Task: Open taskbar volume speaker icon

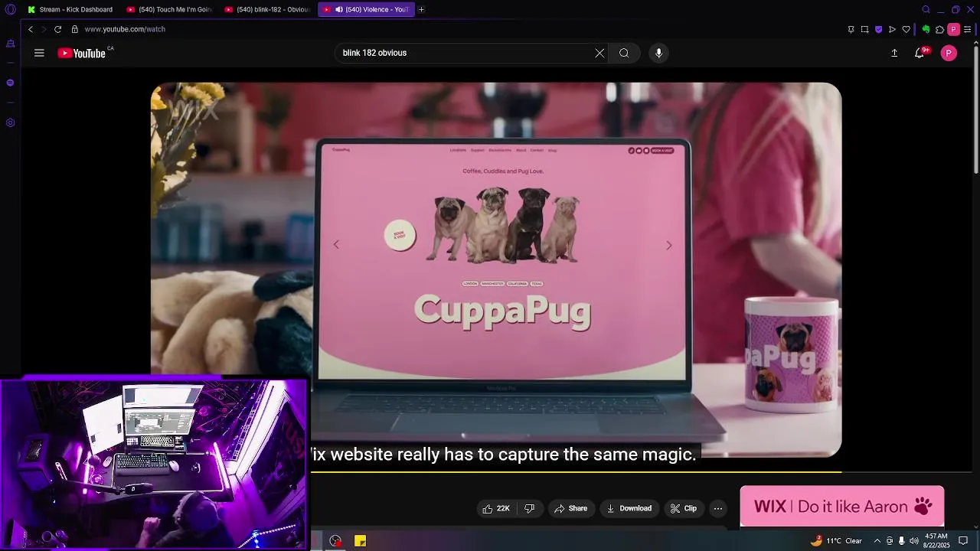Action: click(x=913, y=541)
